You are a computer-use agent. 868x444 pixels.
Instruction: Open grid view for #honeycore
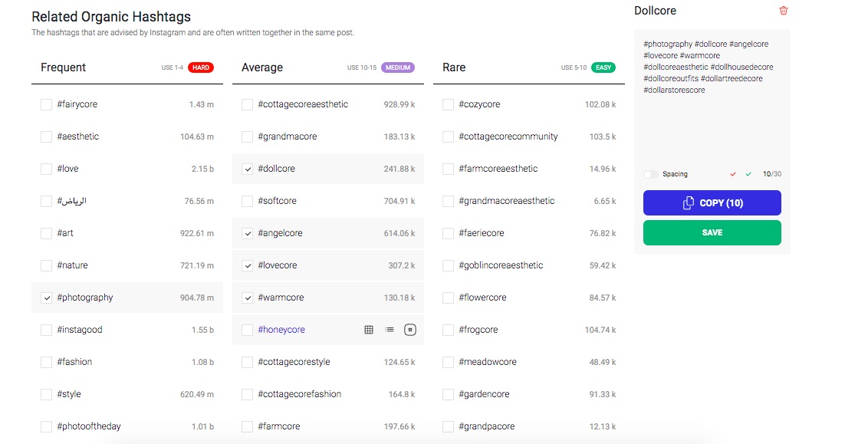point(369,329)
